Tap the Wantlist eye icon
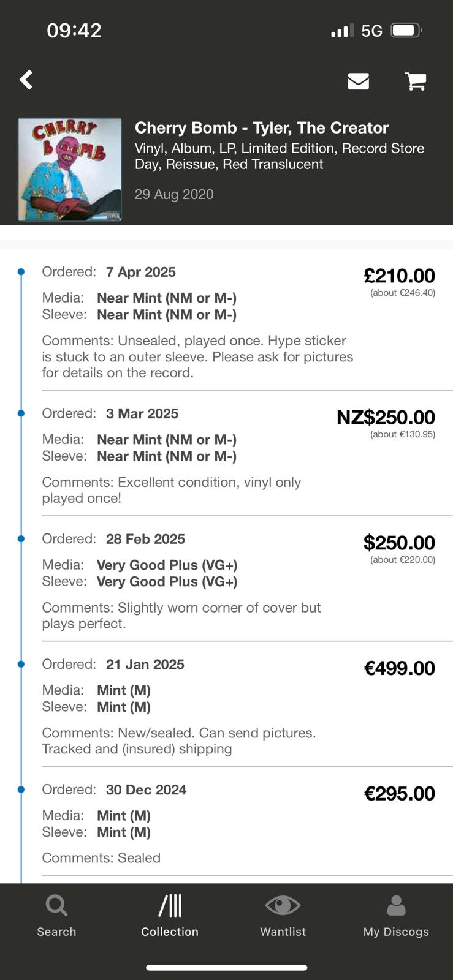 pyautogui.click(x=283, y=906)
